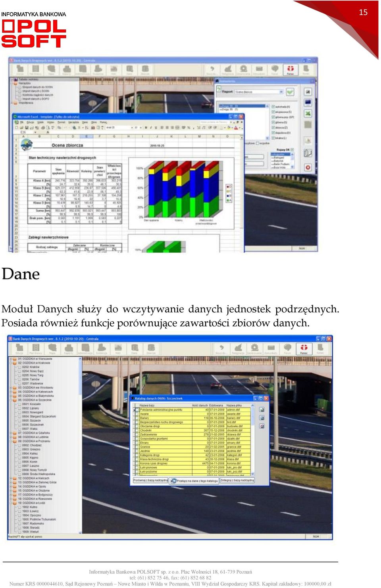
Task: Toggle ekspresowa (S) checkbox
Action: click(x=273, y=112)
